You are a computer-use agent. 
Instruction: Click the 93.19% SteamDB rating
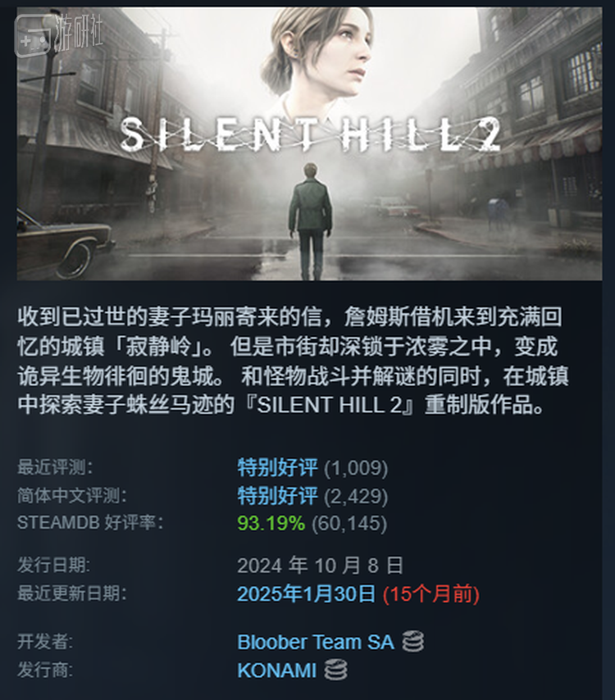point(271,523)
